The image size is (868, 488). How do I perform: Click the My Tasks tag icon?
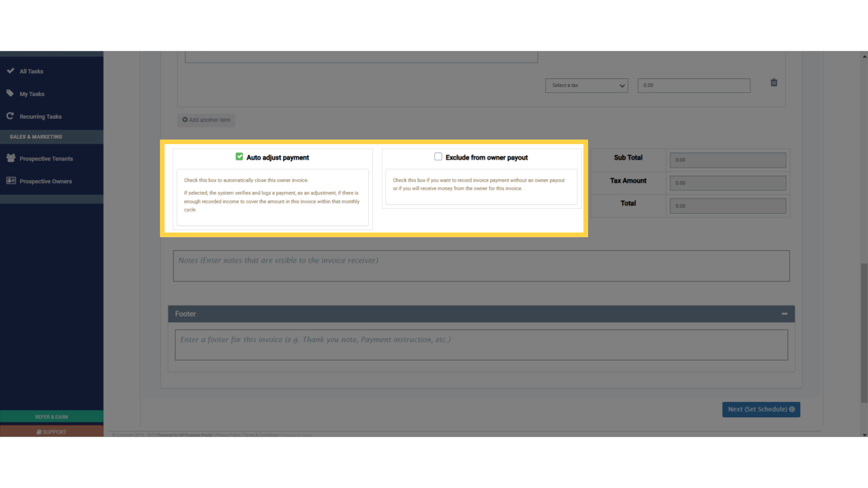pos(10,94)
